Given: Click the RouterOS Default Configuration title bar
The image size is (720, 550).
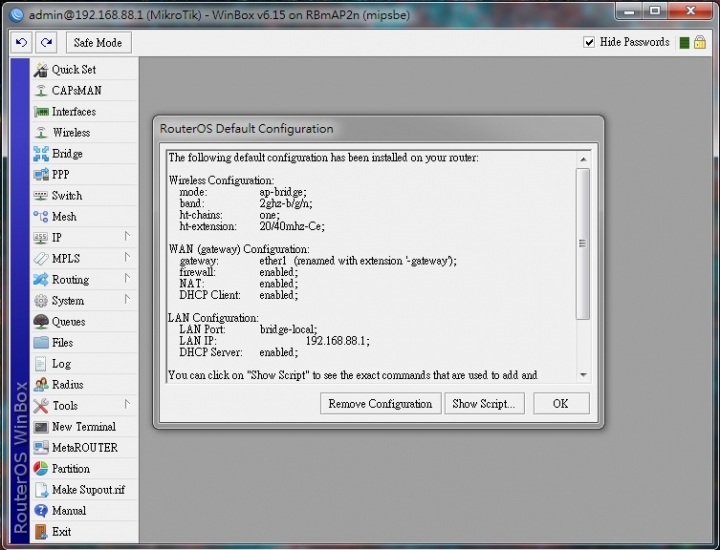Looking at the screenshot, I should tap(378, 129).
